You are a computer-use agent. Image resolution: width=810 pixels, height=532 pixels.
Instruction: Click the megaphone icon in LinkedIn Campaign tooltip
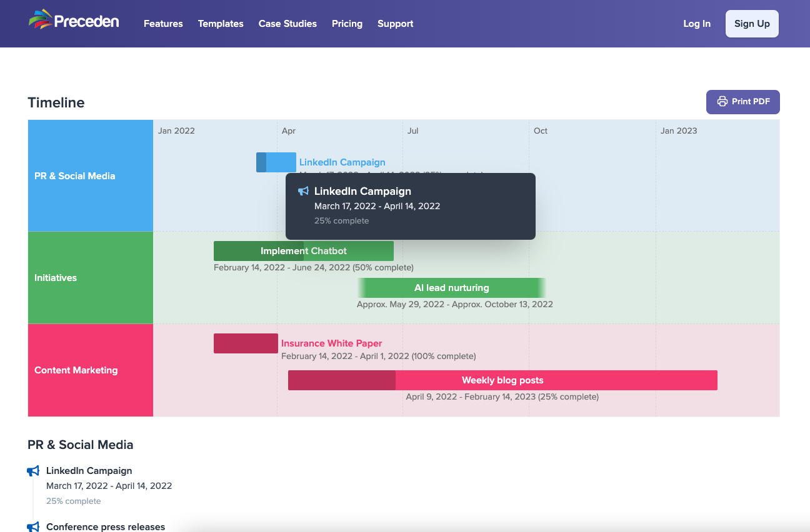304,191
